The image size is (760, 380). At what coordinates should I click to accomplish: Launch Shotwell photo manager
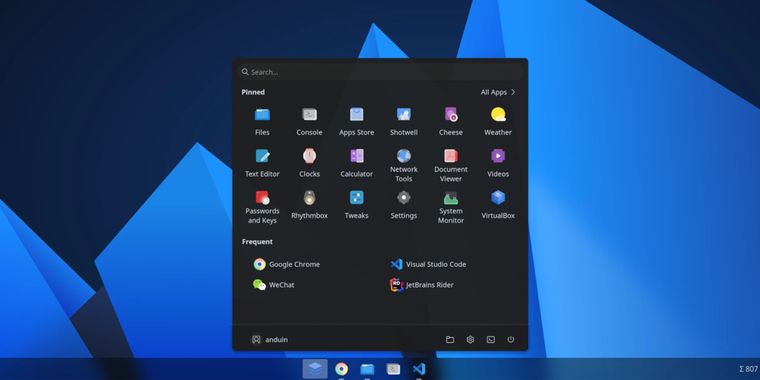coord(404,121)
